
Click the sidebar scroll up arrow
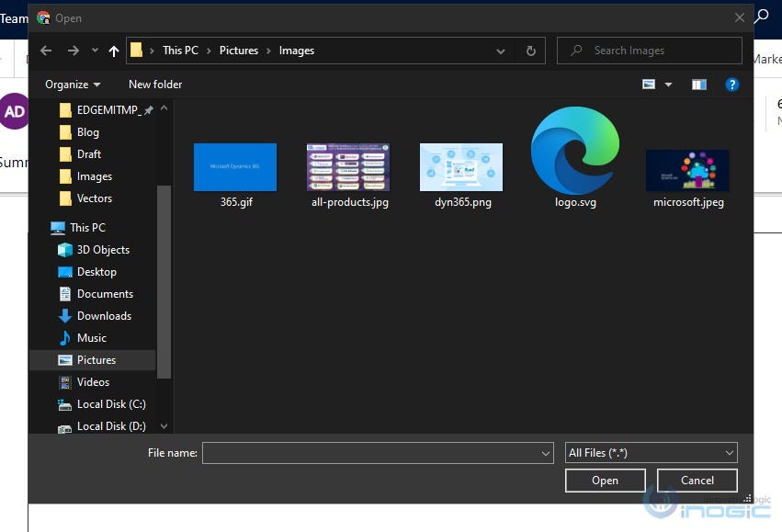pos(164,108)
